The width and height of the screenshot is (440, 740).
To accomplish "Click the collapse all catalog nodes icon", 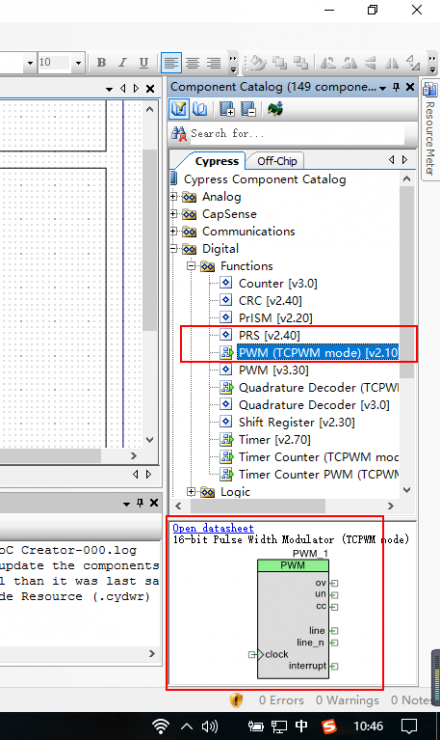I will [x=248, y=109].
